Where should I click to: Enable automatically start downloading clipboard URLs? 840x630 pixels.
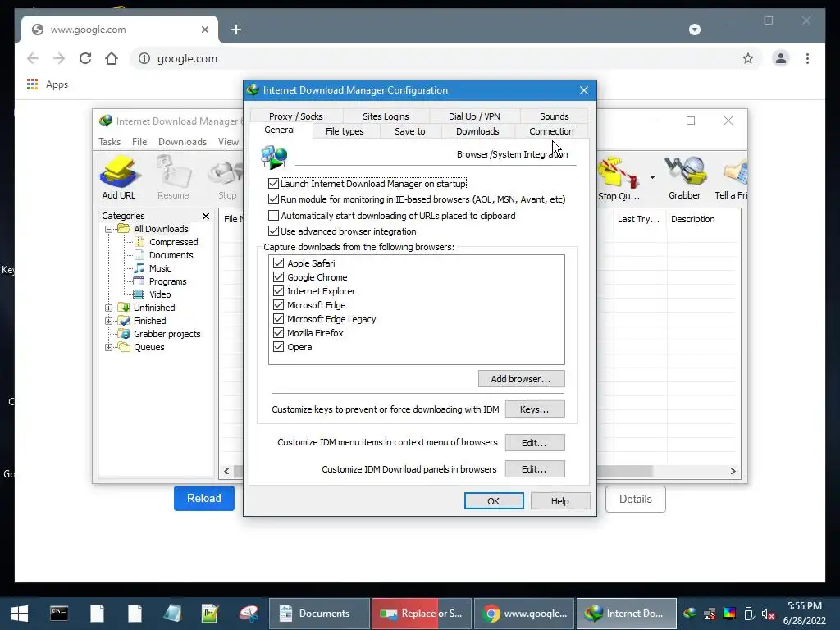[273, 216]
